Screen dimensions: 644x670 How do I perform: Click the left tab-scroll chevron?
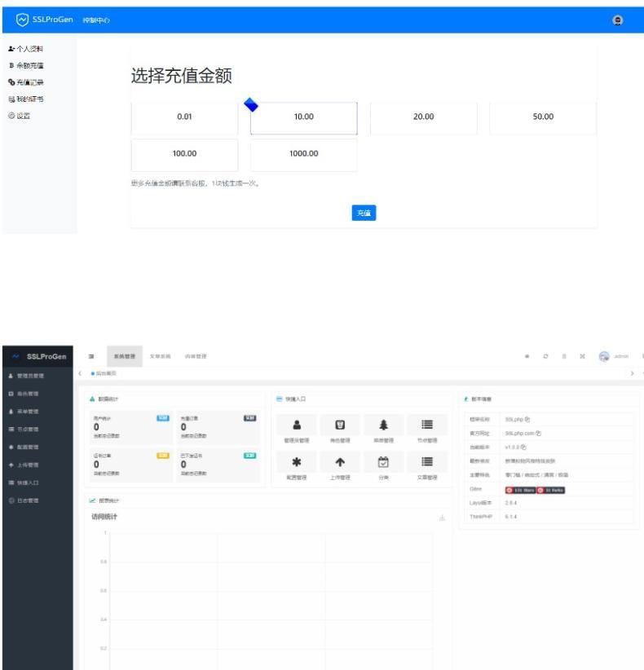point(80,373)
